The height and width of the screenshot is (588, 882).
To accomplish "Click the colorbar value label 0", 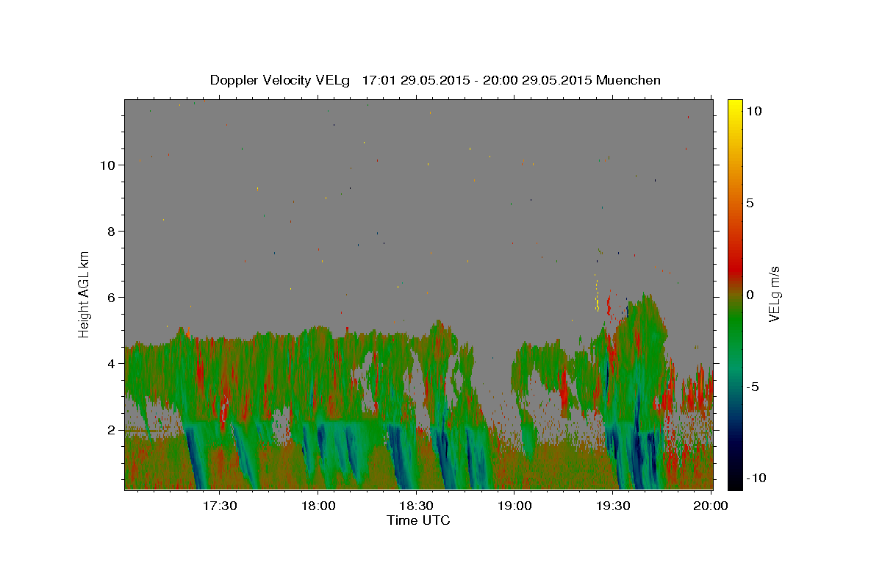I will pyautogui.click(x=750, y=295).
